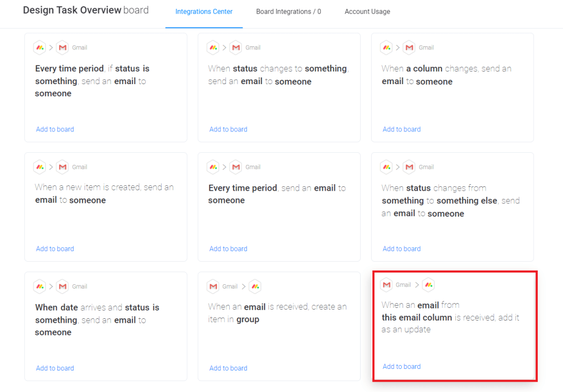Click monday icon in 'Every time period, if status' card
The width and height of the screenshot is (563, 392).
coord(40,48)
